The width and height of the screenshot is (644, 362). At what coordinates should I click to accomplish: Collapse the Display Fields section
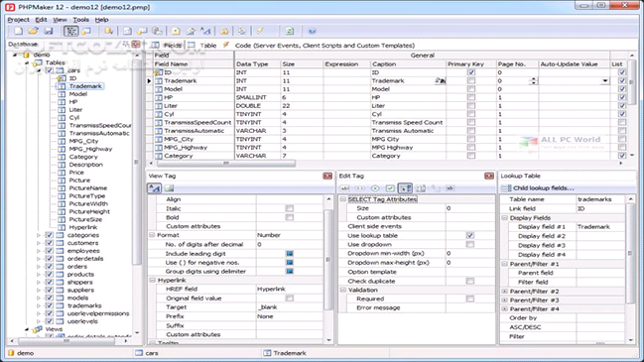pos(505,218)
